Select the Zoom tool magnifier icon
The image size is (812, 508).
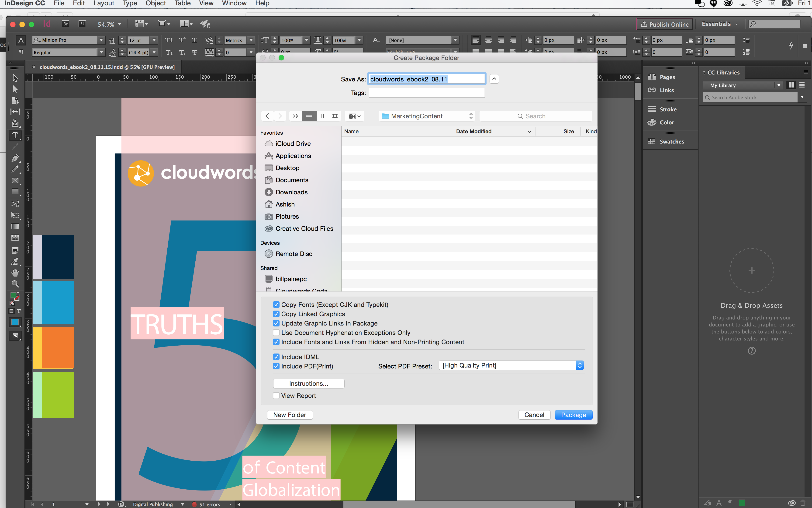pos(15,284)
